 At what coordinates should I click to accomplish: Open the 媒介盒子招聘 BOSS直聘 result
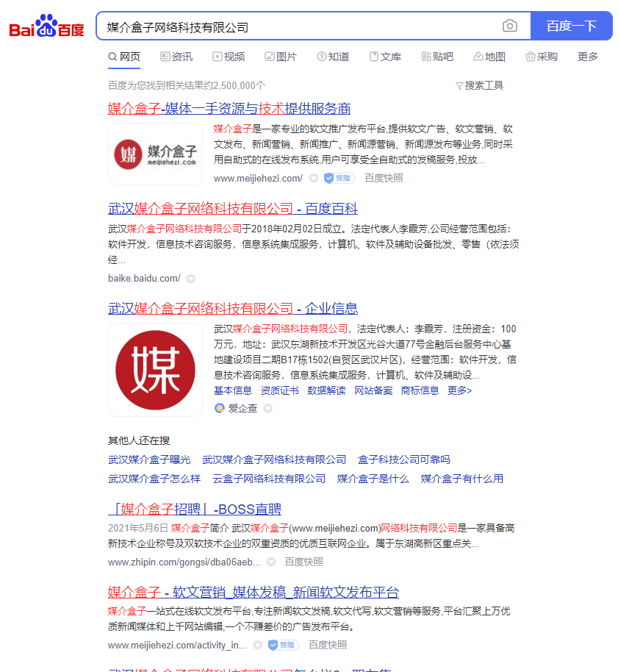[195, 509]
